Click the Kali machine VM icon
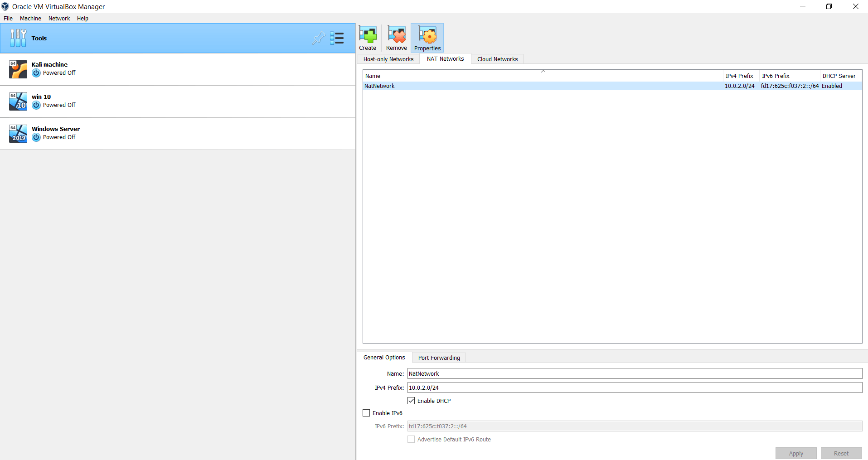 (x=18, y=69)
